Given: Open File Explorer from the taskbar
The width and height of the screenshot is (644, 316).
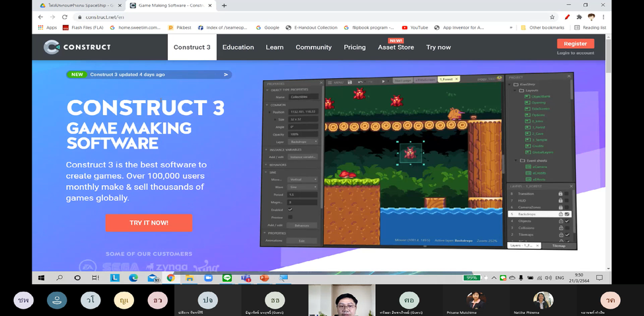Looking at the screenshot, I should [190, 278].
